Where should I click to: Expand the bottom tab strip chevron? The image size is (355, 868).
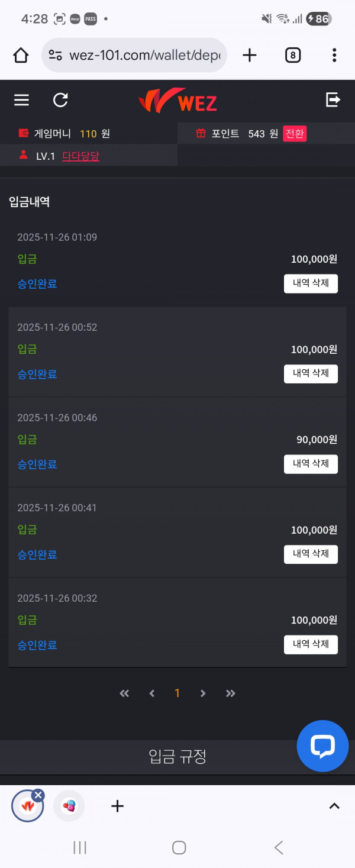pyautogui.click(x=334, y=806)
